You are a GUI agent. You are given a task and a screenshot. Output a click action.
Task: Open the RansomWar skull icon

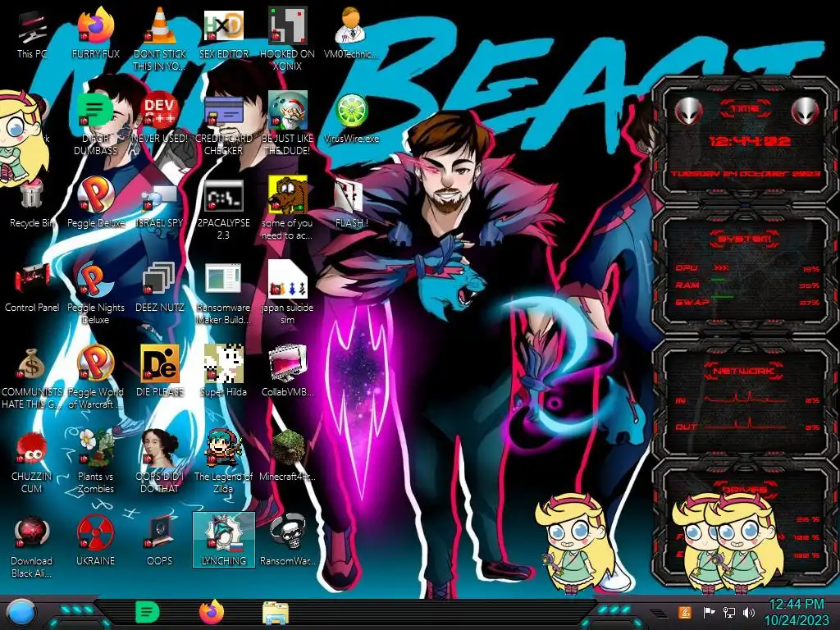click(288, 532)
